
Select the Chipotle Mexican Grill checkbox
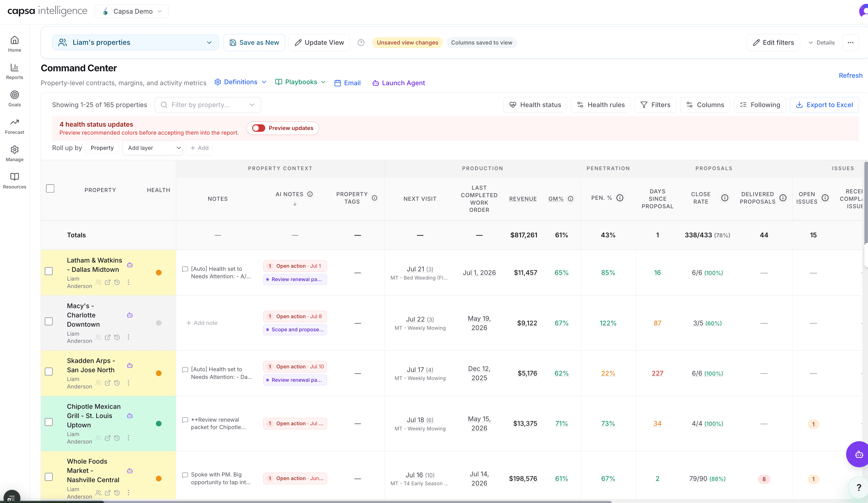click(49, 422)
